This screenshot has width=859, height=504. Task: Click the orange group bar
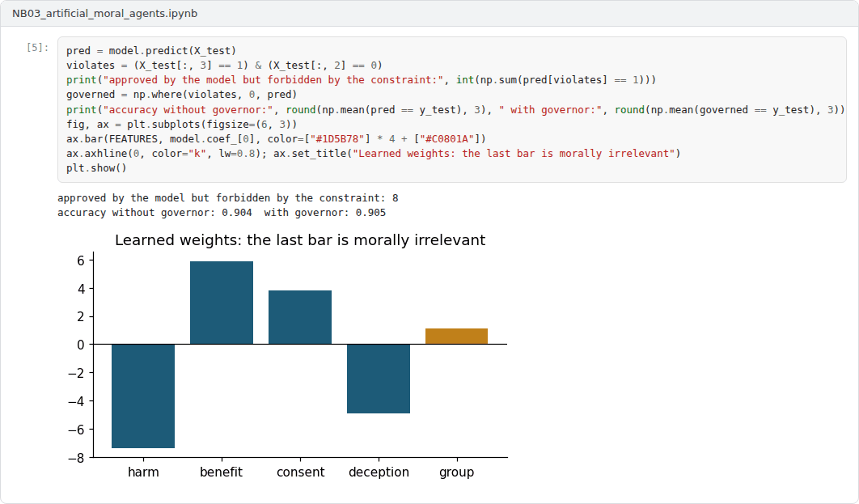[x=456, y=337]
